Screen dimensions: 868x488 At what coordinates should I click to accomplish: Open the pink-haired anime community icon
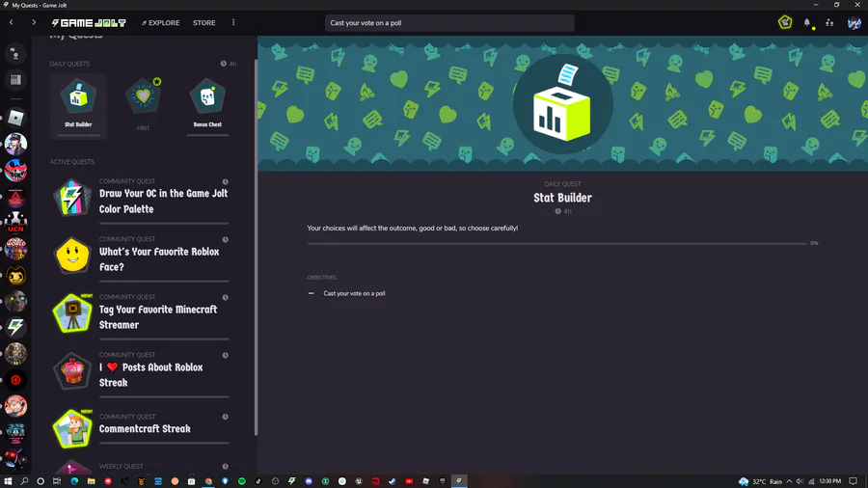pyautogui.click(x=15, y=406)
